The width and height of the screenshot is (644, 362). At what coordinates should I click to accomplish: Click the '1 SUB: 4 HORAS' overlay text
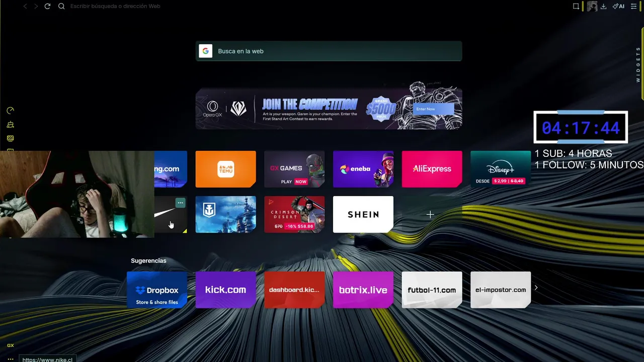(x=574, y=154)
